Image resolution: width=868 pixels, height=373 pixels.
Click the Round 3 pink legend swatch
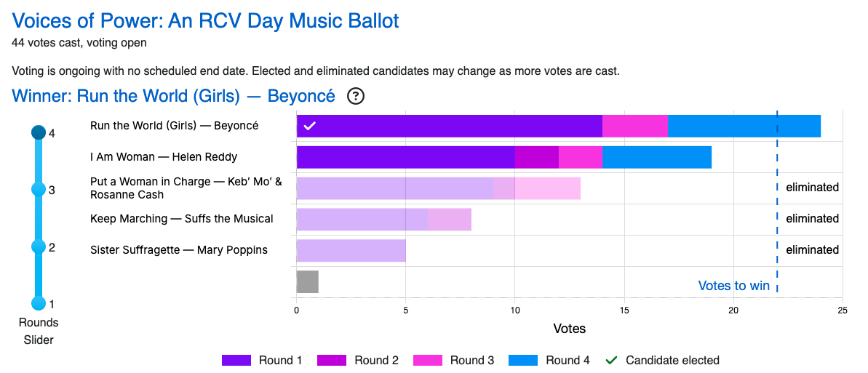pyautogui.click(x=427, y=360)
